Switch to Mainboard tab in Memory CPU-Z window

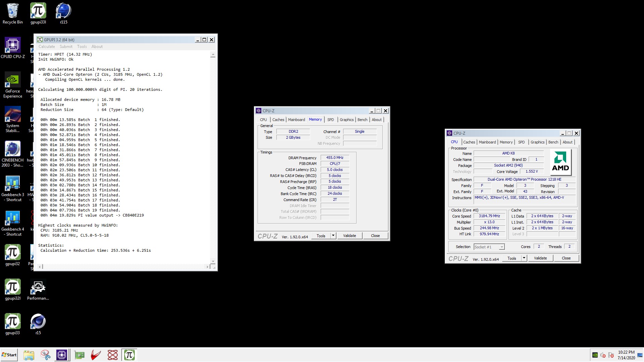click(x=297, y=120)
